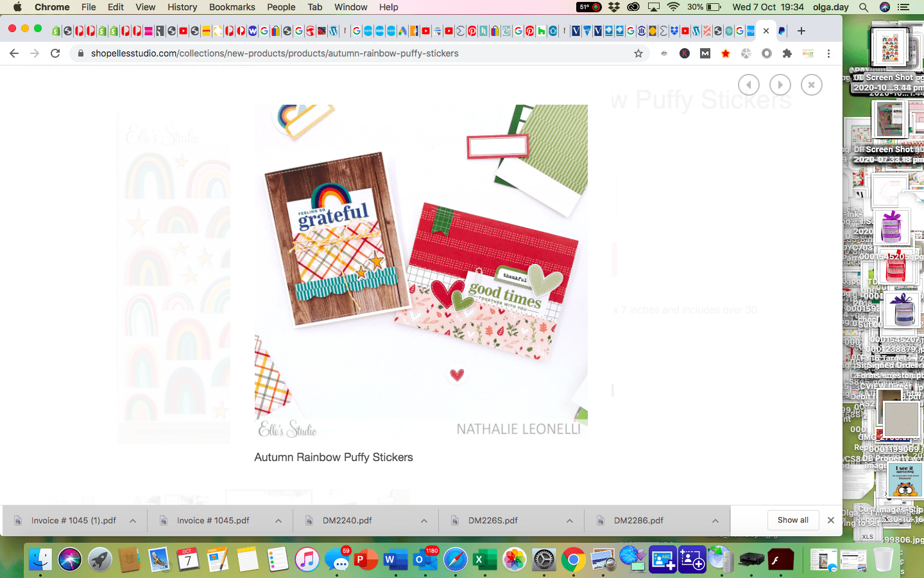
Task: Open the People menu
Action: pyautogui.click(x=281, y=7)
